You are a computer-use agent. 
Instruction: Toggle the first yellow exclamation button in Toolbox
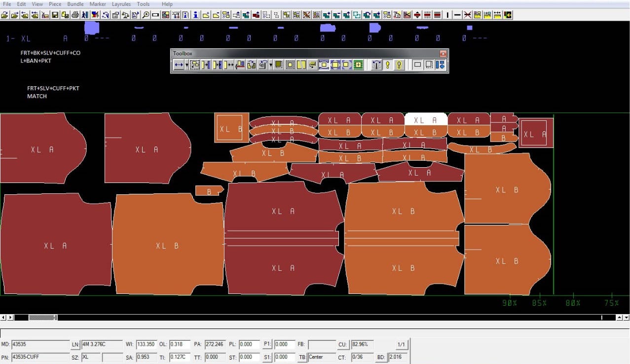[388, 65]
